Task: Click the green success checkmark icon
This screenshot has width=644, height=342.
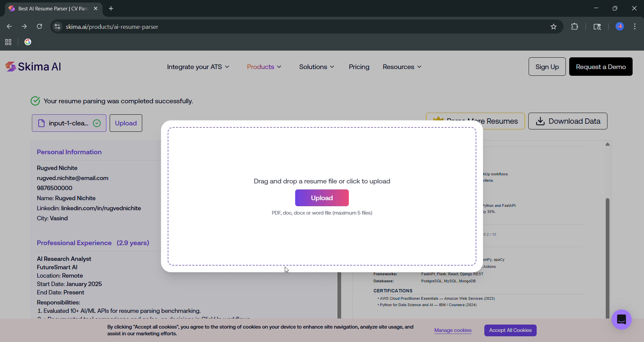Action: coord(35,101)
